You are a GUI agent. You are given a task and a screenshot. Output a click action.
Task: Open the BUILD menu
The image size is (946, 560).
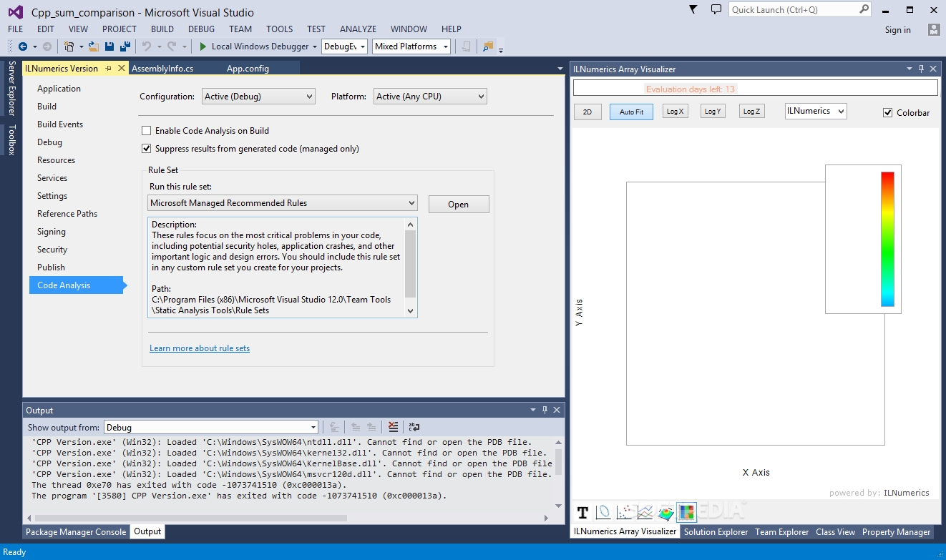(x=162, y=29)
